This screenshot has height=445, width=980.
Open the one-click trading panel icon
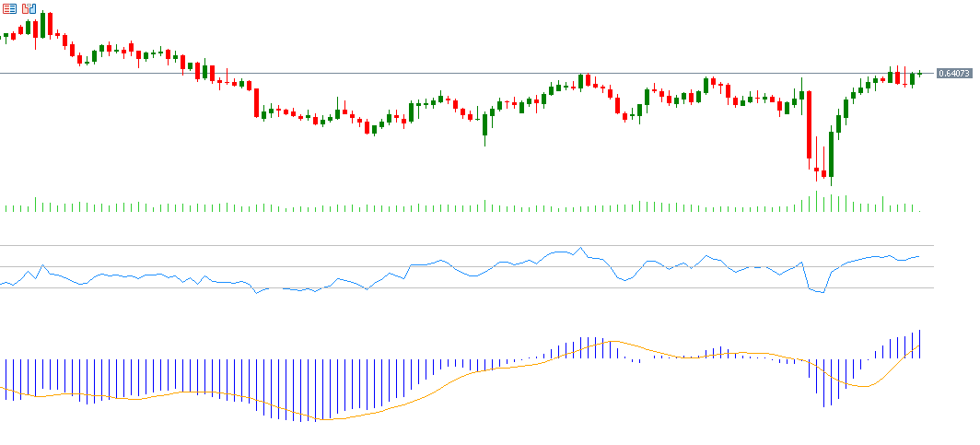[x=9, y=8]
